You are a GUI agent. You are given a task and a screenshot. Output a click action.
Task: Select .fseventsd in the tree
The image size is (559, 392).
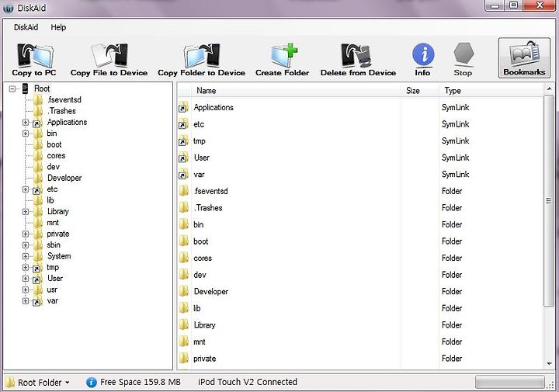[x=64, y=100]
